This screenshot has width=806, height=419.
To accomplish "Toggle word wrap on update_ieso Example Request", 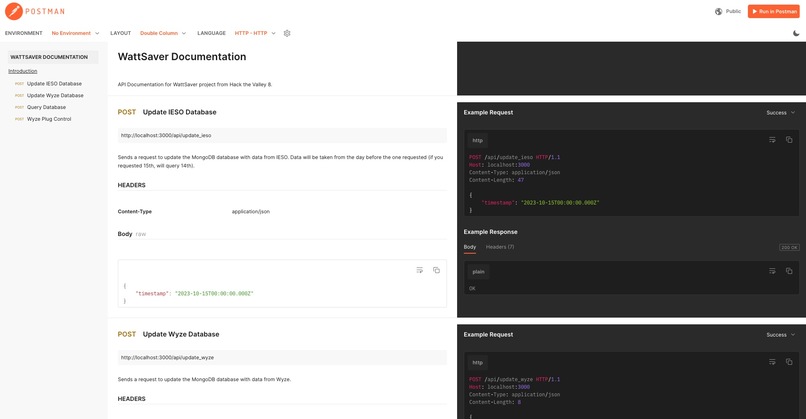I will (x=772, y=140).
